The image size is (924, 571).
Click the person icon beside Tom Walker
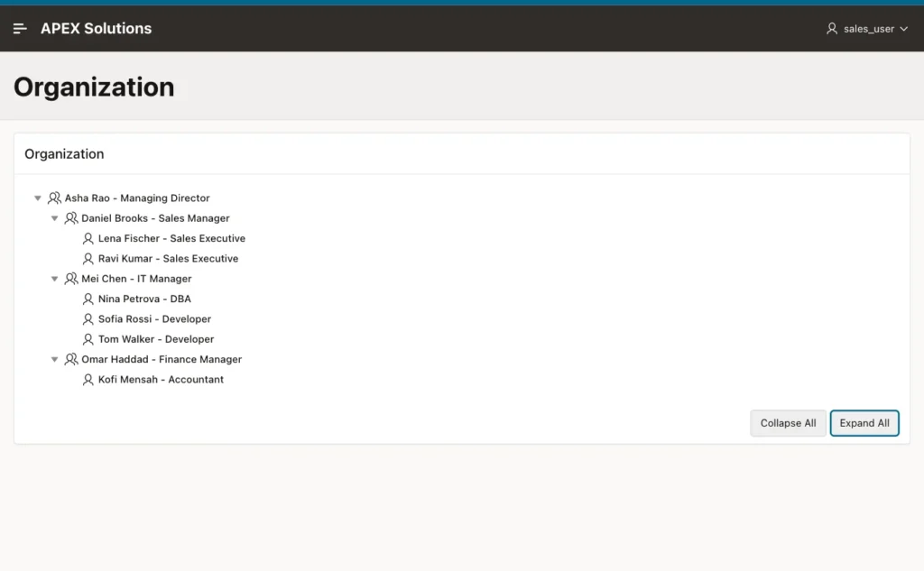point(88,339)
